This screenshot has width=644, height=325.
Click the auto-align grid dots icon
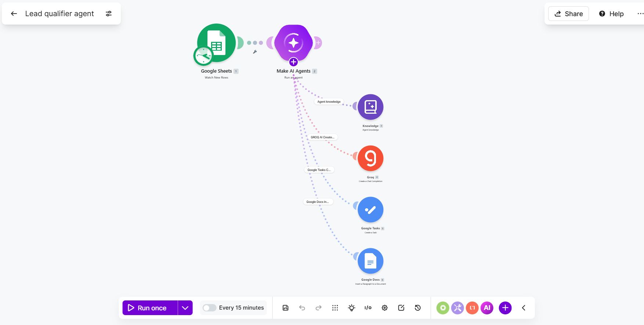[x=335, y=308]
